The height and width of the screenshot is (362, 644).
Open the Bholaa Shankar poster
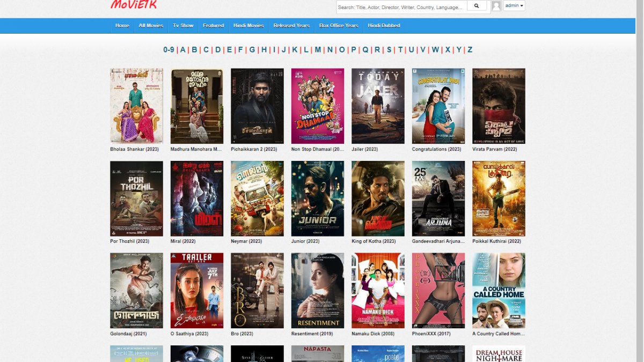coord(136,106)
